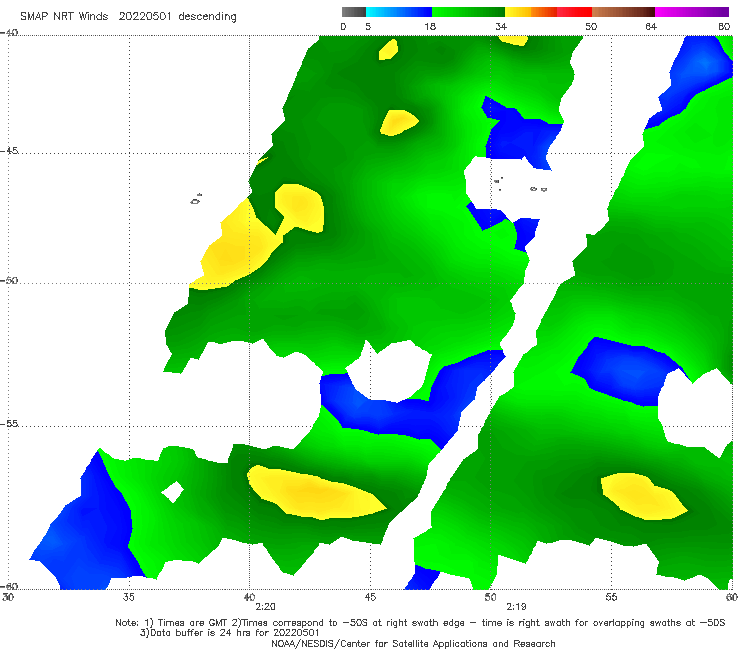
Task: Click the yellow-orange segment of the color bar
Action: pos(531,12)
